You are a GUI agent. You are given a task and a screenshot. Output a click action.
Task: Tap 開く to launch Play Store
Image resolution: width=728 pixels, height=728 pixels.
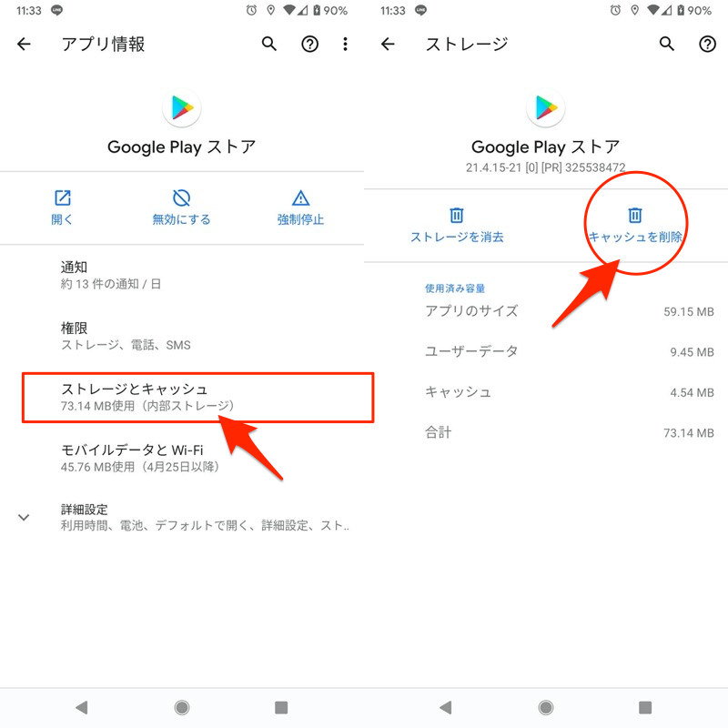[x=62, y=207]
